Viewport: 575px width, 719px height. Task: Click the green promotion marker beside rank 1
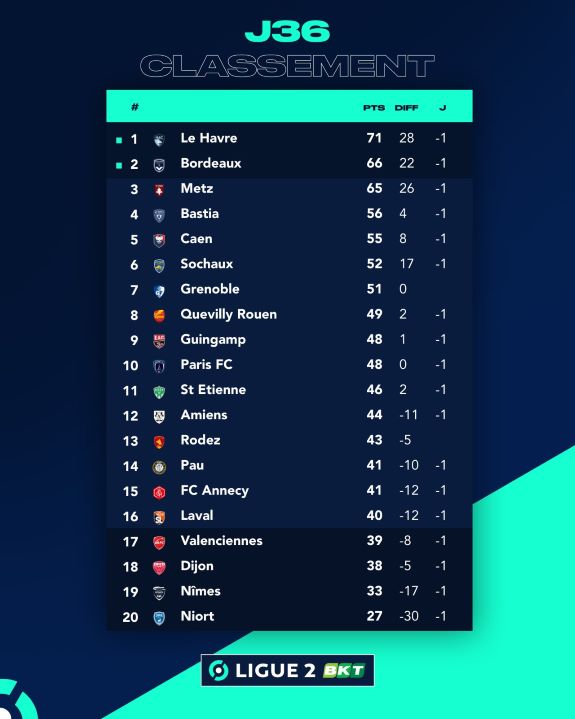pyautogui.click(x=119, y=140)
